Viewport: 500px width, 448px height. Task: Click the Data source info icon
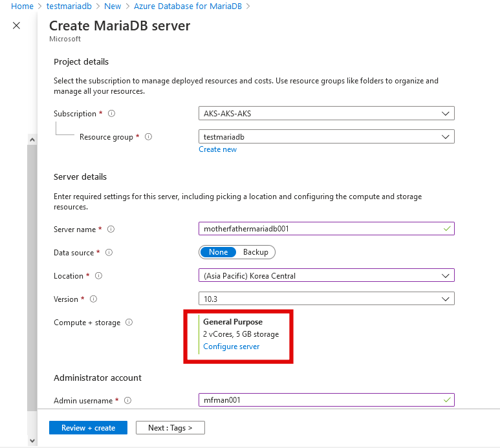click(109, 252)
